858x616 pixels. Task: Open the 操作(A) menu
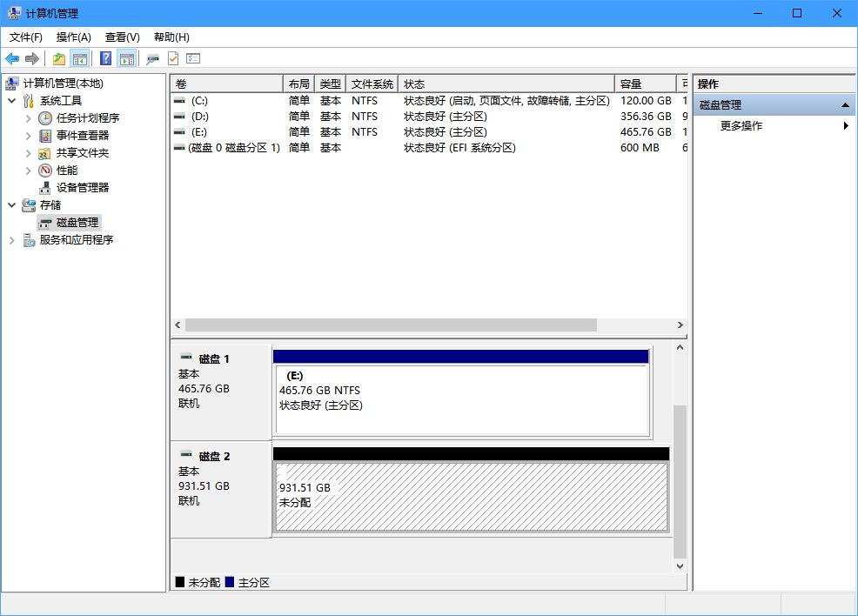[74, 37]
